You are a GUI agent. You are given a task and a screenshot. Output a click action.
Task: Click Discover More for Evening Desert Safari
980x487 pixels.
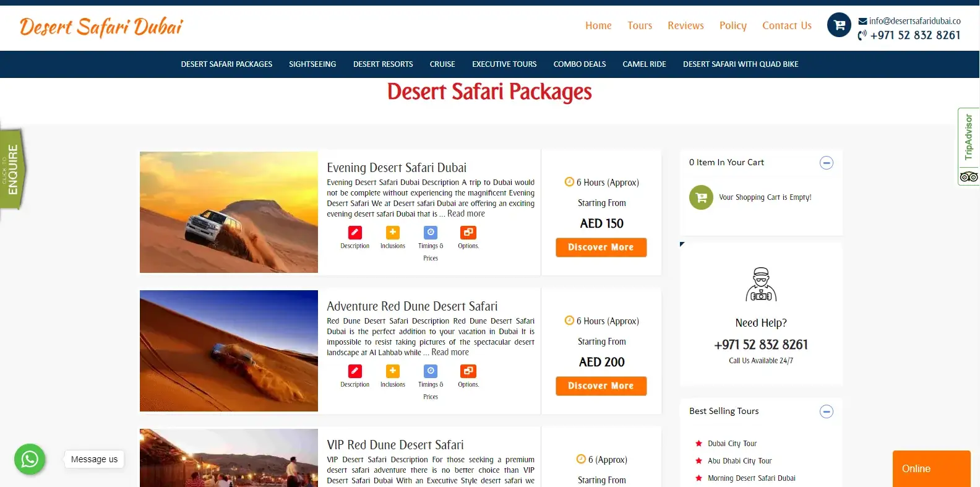coord(601,248)
